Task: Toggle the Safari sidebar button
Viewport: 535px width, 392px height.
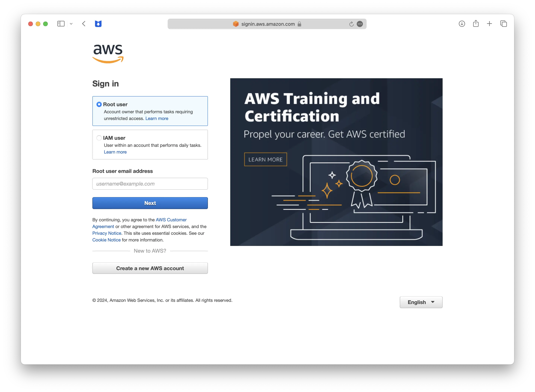Action: (x=61, y=24)
